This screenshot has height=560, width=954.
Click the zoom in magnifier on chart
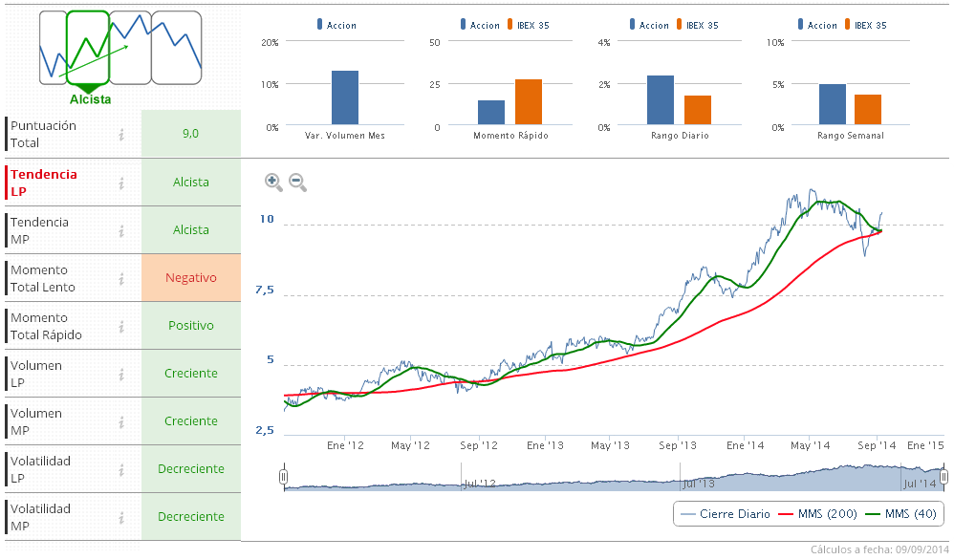pos(273,182)
